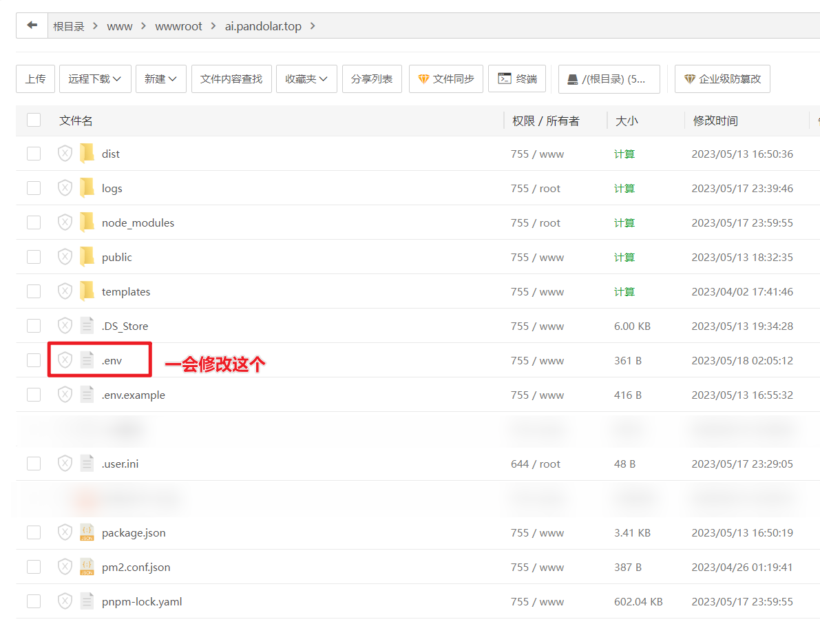Viewport: 820px width, 644px height.
Task: Click the shield icon next to .env
Action: pos(65,360)
